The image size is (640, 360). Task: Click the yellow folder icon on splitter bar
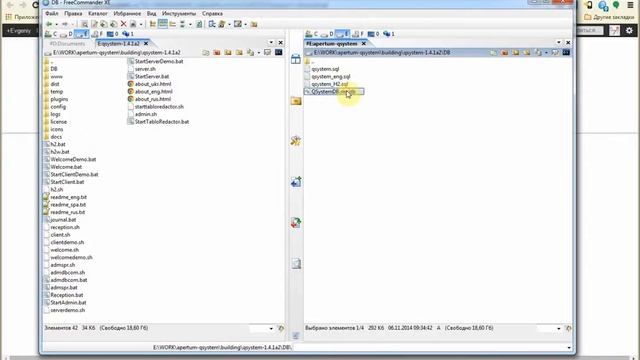pos(296,100)
